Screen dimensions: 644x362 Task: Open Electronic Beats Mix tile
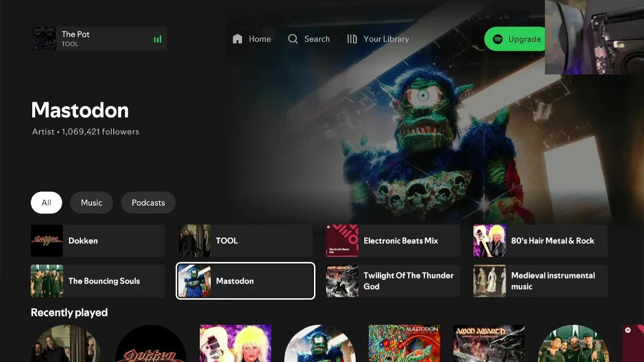(x=393, y=241)
